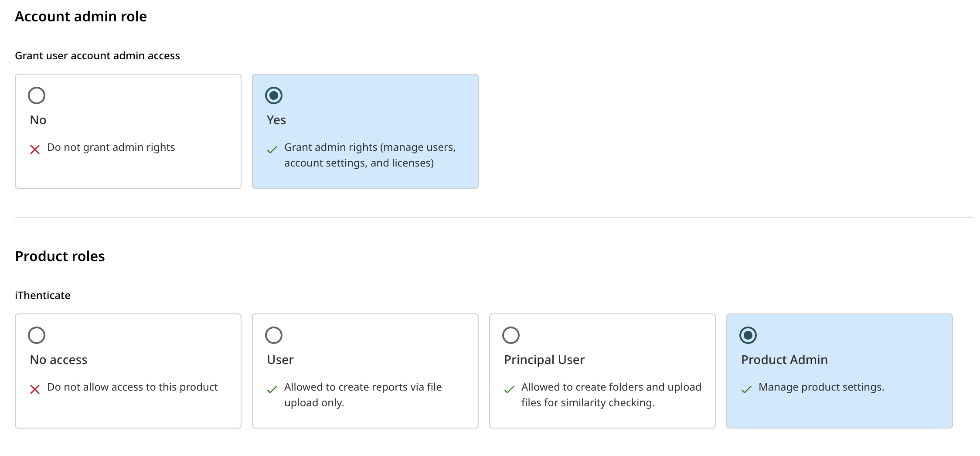Viewport: 980px width, 456px height.
Task: Pick the Principal User radio button
Action: tap(511, 335)
